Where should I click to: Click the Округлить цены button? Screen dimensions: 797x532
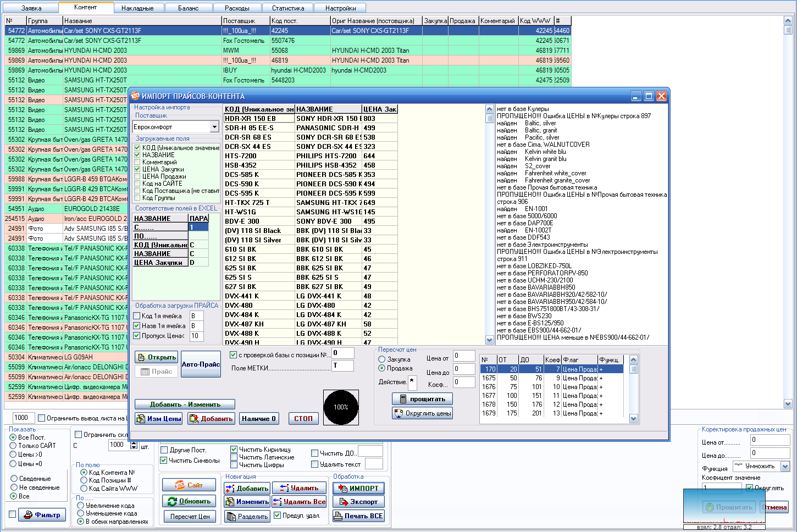click(422, 413)
